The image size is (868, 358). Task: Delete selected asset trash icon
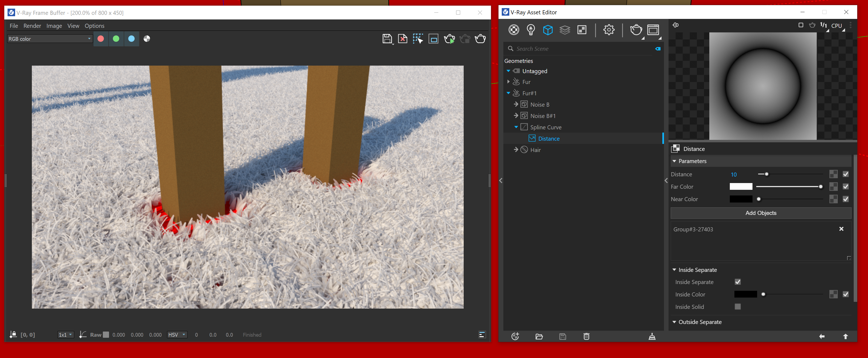point(586,336)
